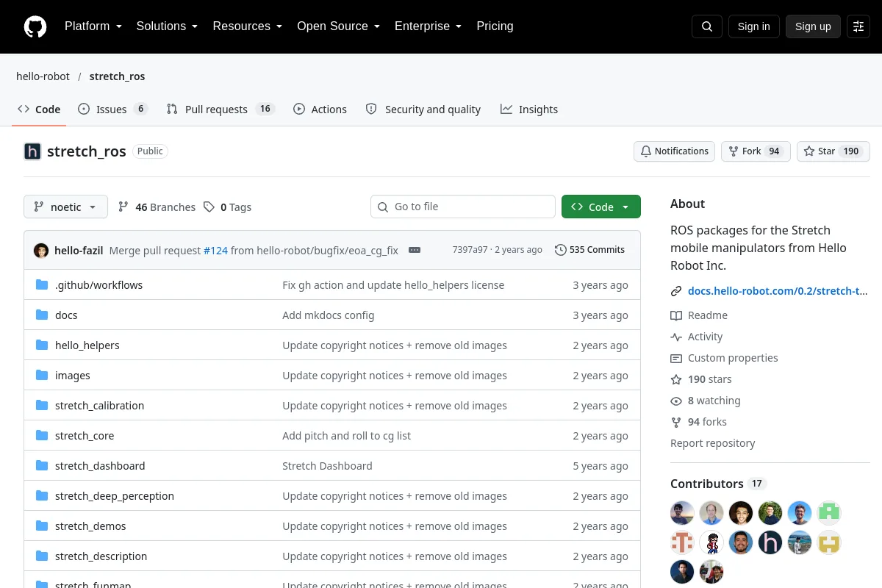The image size is (882, 588).
Task: Click the stretch_demos folder icon
Action: tap(42, 526)
